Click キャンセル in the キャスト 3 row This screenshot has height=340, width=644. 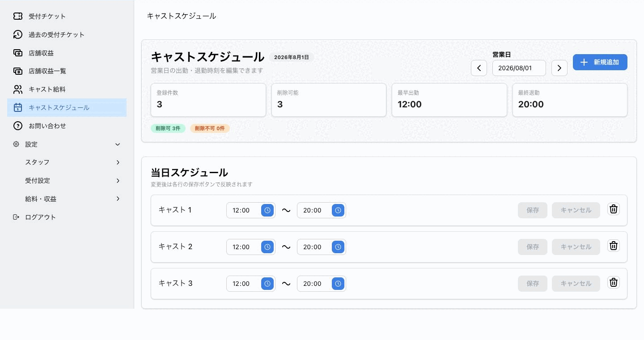[576, 284]
